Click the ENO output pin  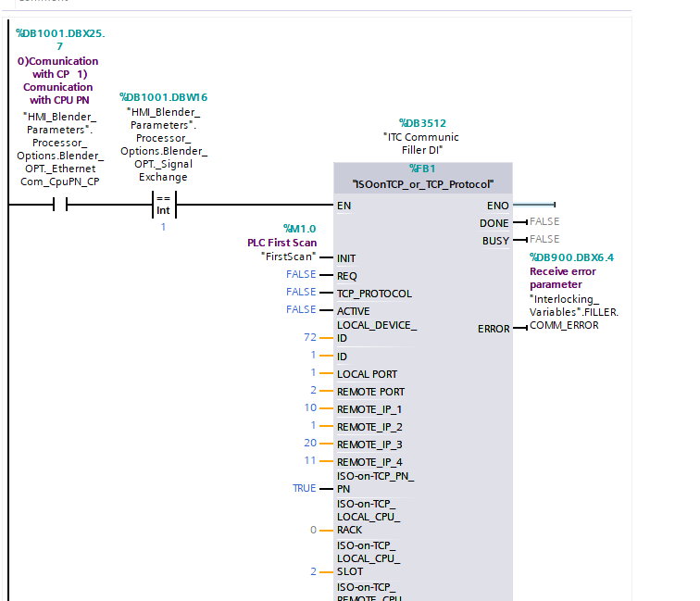498,206
